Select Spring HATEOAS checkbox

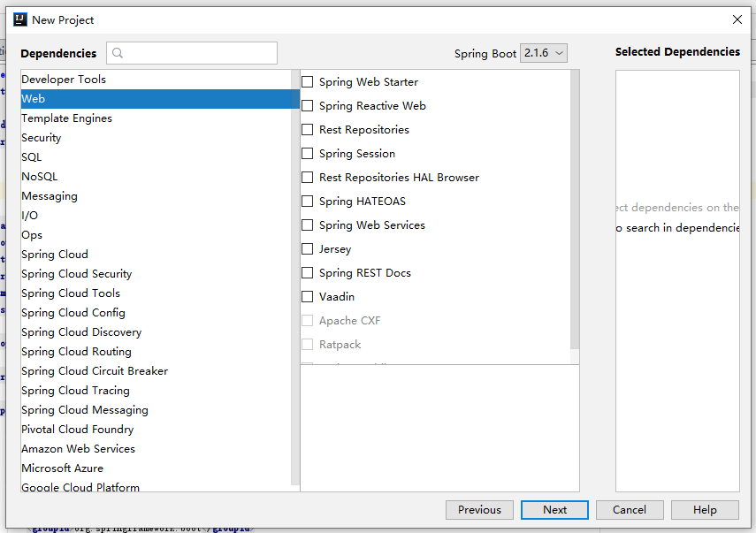pos(307,201)
